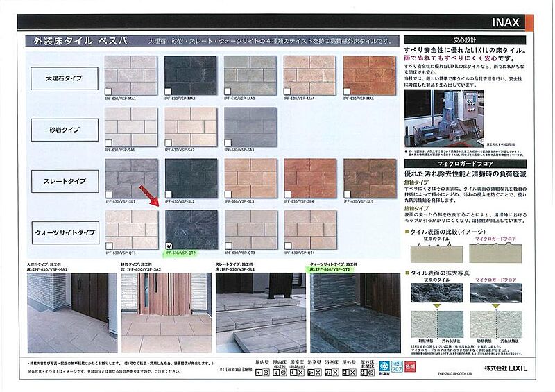The image size is (555, 392).
Task: Click the 屋内床 usage icon
Action: click(280, 372)
